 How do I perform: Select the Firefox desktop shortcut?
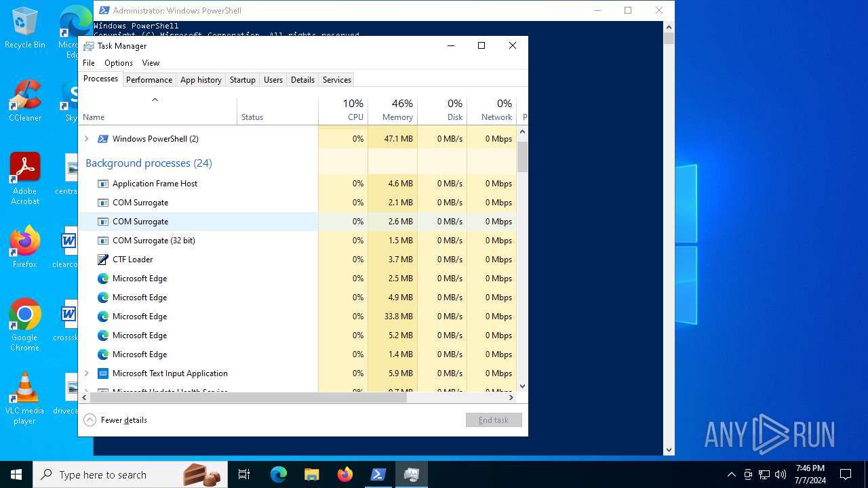point(25,247)
